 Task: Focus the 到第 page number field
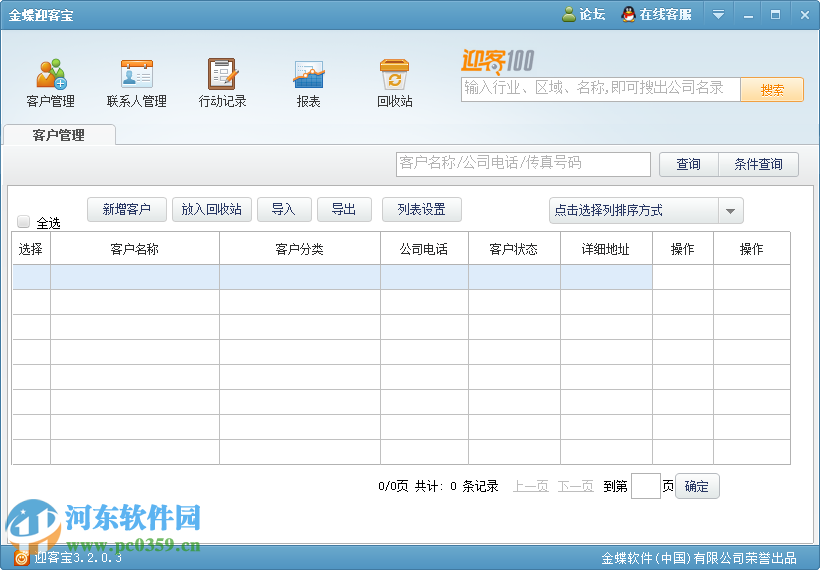[646, 486]
